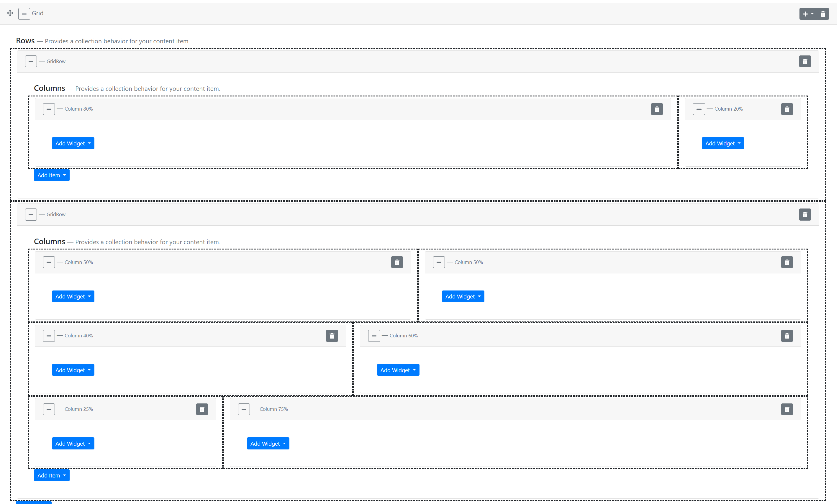Open Add Widget in Column 20%
This screenshot has width=839, height=504.
[x=723, y=143]
